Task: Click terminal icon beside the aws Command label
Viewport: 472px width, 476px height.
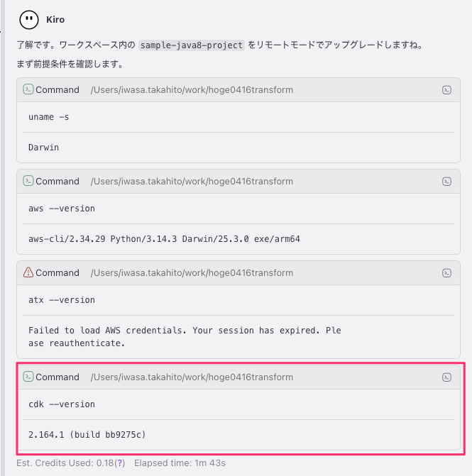Action: (28, 181)
